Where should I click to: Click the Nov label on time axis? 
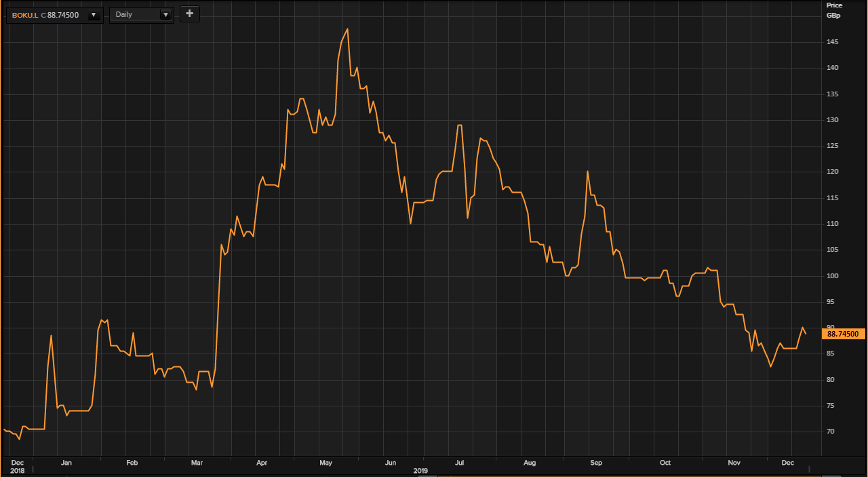pyautogui.click(x=734, y=463)
